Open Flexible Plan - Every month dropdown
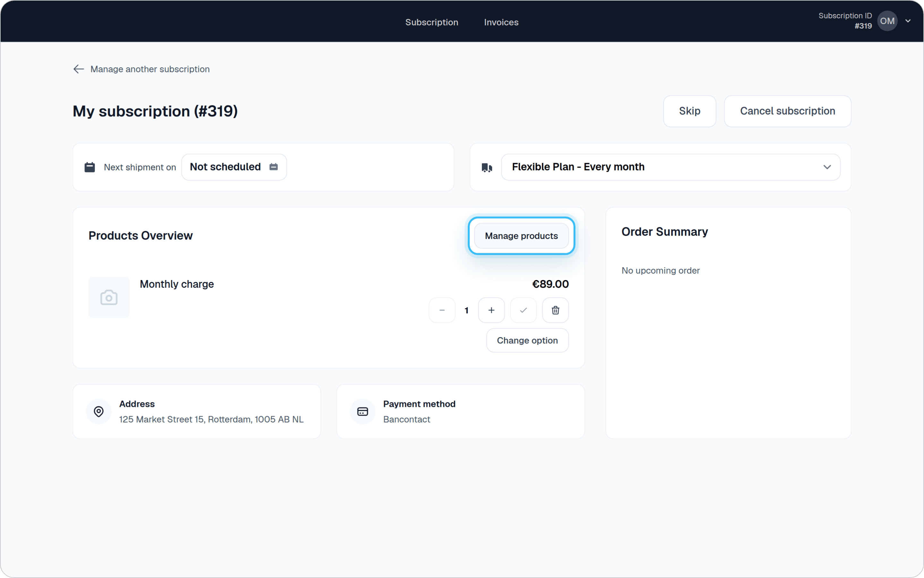 671,167
